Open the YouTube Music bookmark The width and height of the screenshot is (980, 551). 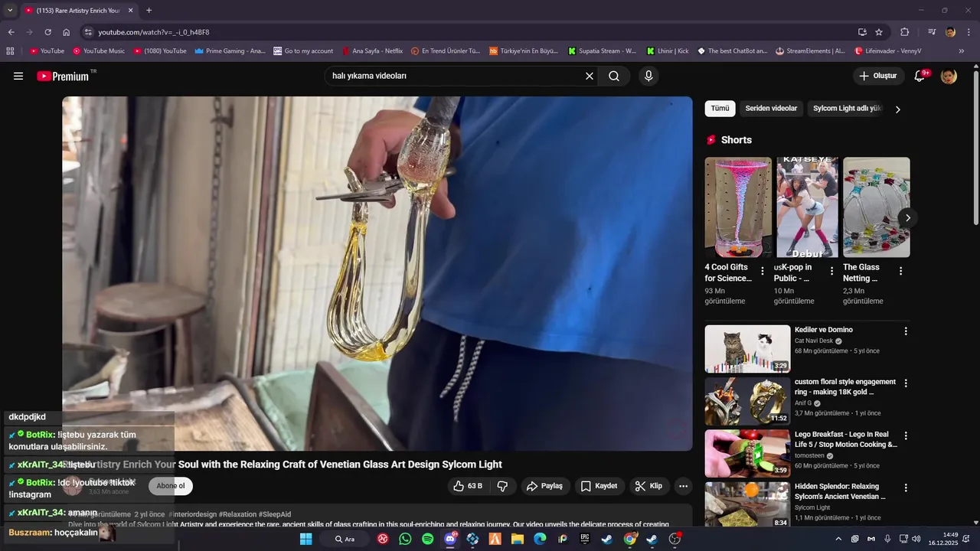pos(98,51)
